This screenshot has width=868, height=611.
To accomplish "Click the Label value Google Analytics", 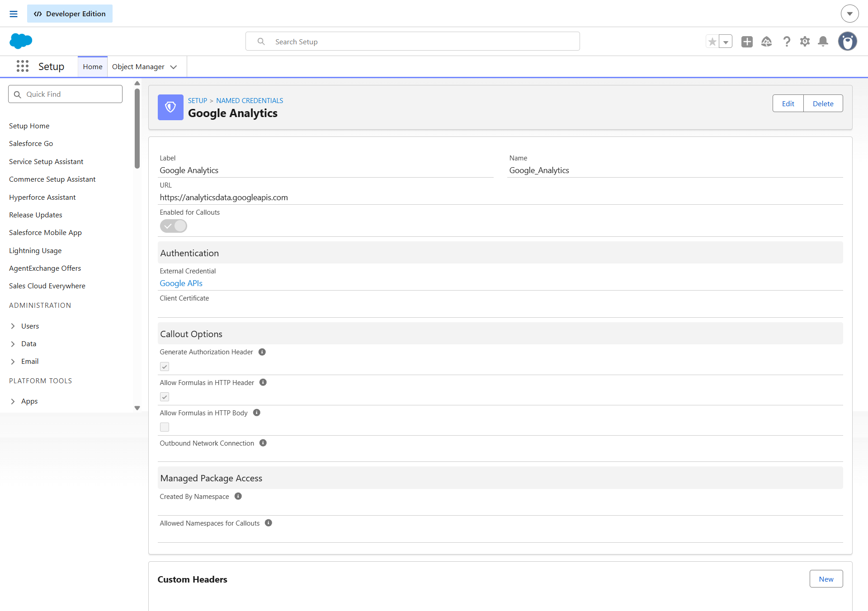I will pyautogui.click(x=189, y=170).
